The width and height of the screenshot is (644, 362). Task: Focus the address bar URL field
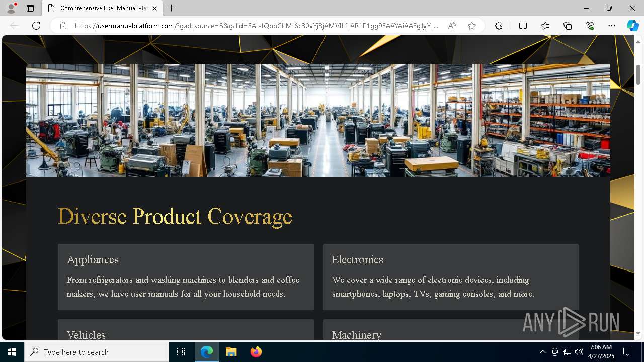257,26
